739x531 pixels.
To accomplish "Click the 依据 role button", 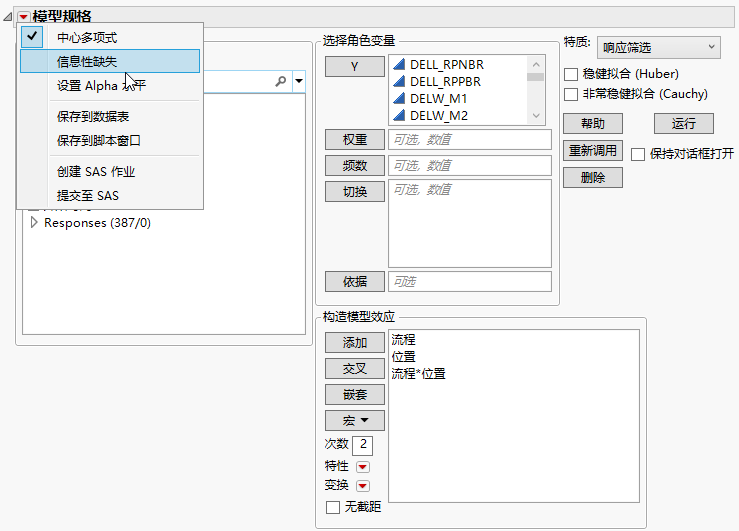I will (354, 281).
